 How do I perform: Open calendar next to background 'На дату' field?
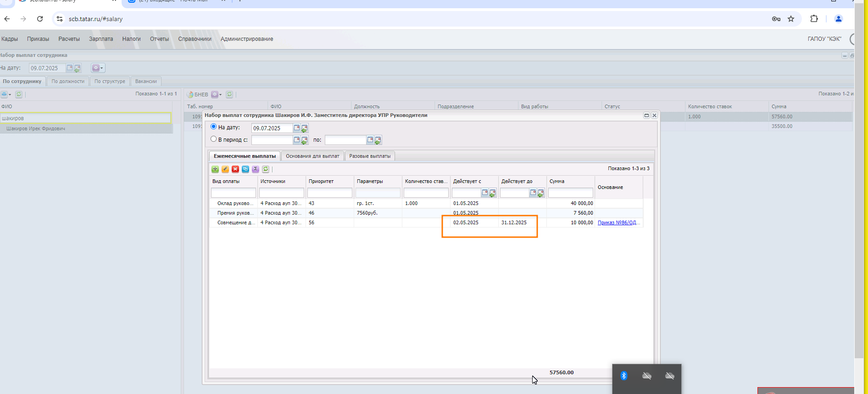(x=70, y=68)
